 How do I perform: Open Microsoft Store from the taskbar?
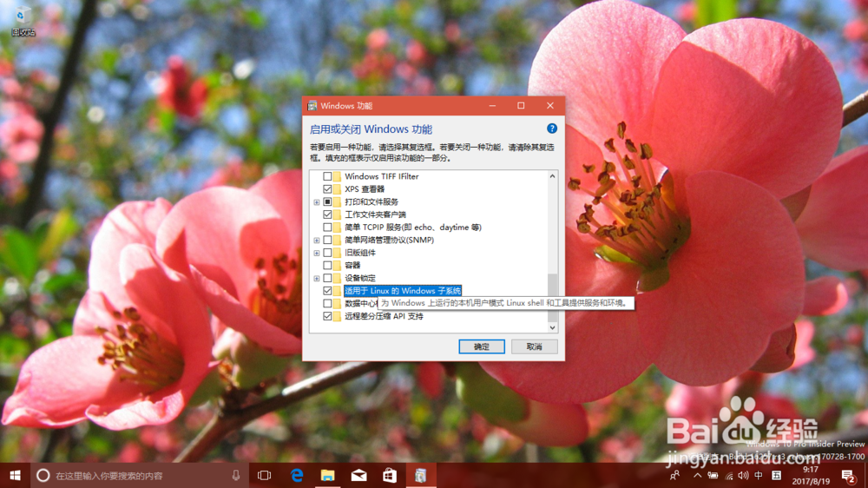tap(390, 475)
